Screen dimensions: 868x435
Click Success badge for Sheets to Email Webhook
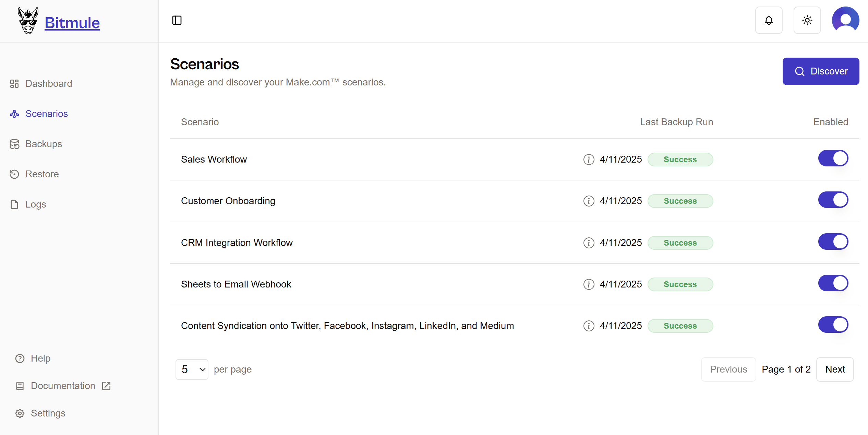(x=680, y=284)
